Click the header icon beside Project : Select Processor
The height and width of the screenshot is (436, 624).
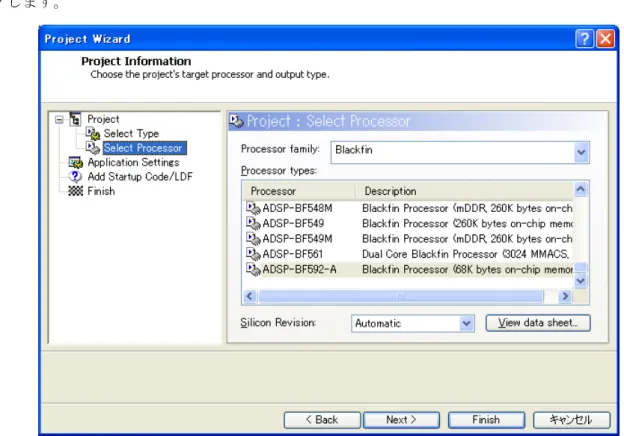click(x=236, y=121)
